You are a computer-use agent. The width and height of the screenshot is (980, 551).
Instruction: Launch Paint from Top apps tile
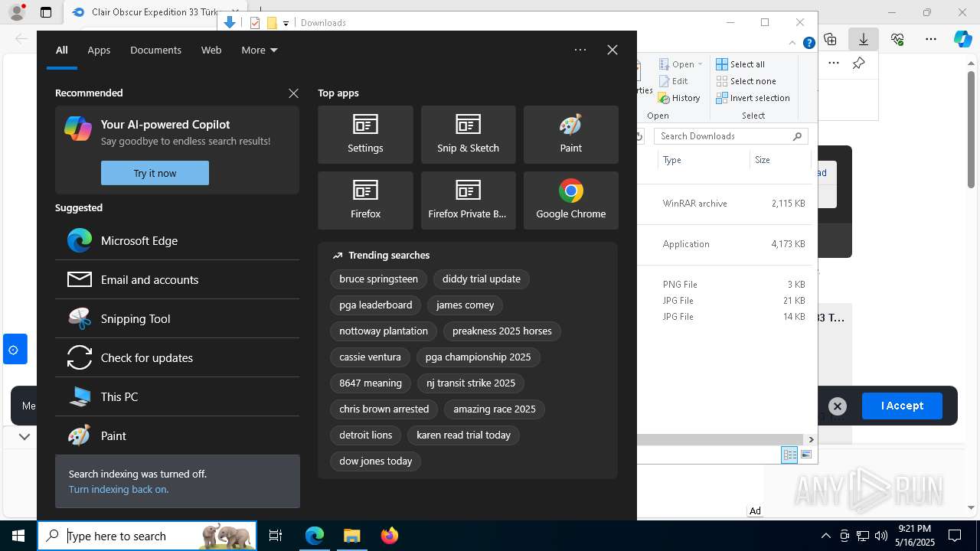(x=570, y=135)
